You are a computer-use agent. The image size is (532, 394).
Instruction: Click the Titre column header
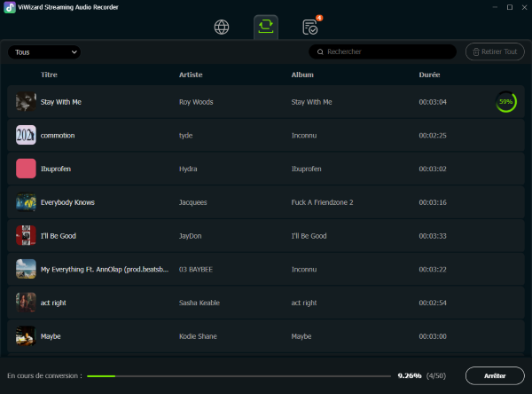coord(49,75)
